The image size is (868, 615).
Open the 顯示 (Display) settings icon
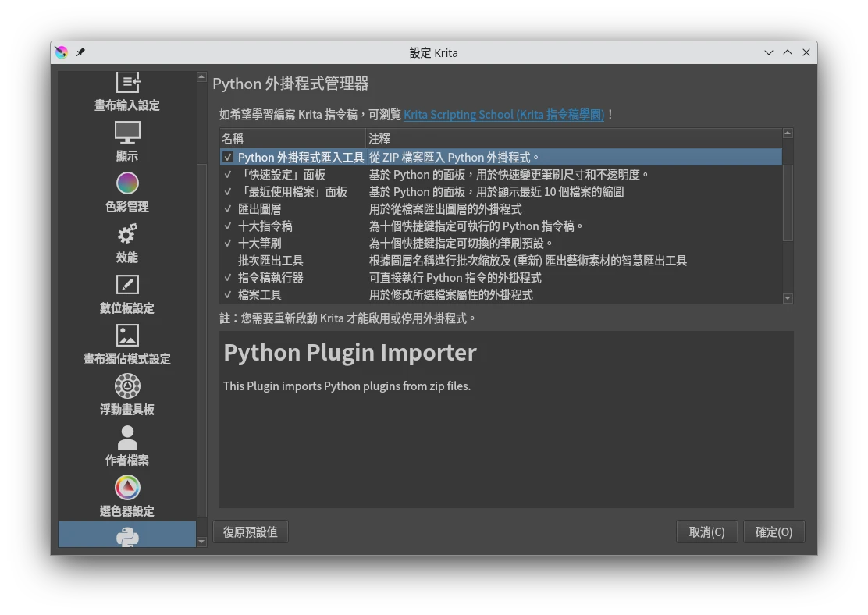tap(127, 133)
